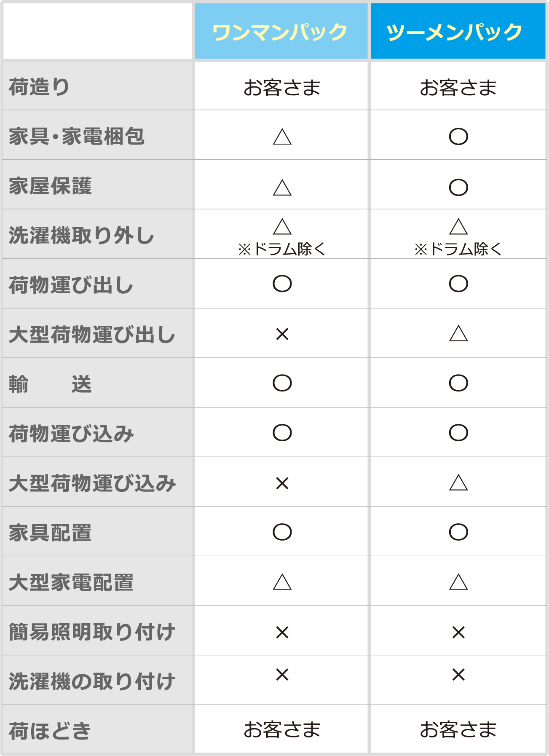
Task: Click the cross icon for 洗濯機の取り付け under ワンマンパック
Action: coord(282,675)
